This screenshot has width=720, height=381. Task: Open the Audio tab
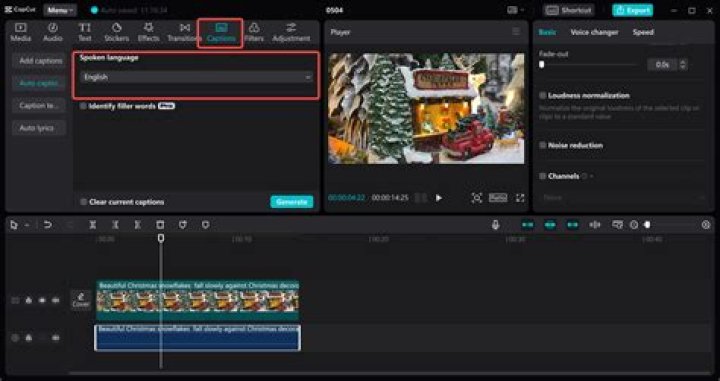point(53,33)
